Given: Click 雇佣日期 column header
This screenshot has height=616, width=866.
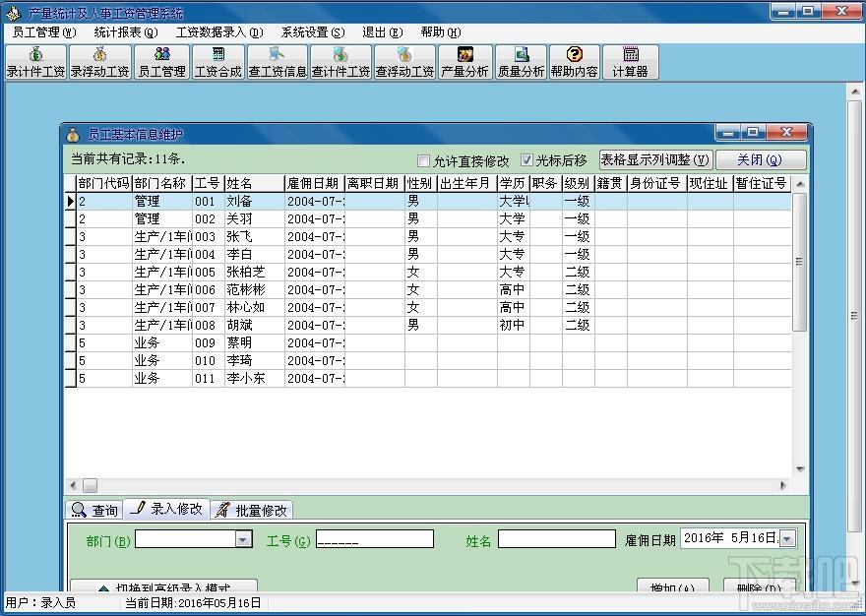Looking at the screenshot, I should click(315, 183).
